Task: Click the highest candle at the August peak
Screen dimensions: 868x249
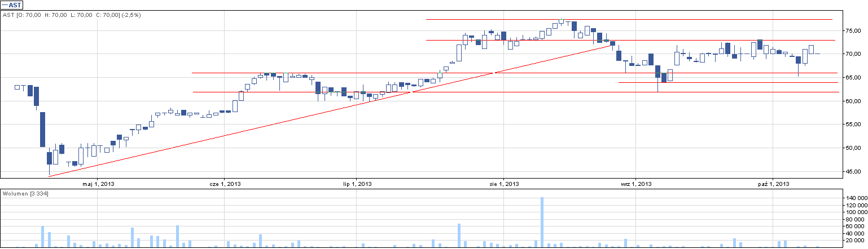Action: pyautogui.click(x=561, y=22)
